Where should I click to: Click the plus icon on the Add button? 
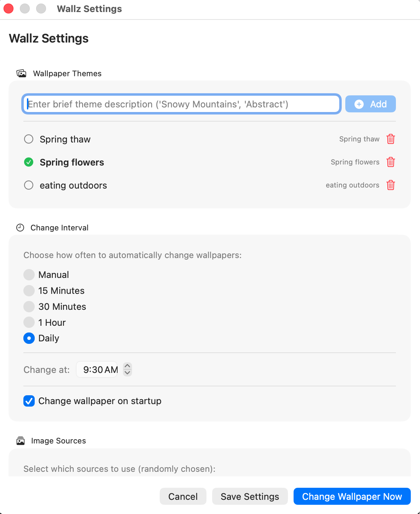pyautogui.click(x=359, y=104)
